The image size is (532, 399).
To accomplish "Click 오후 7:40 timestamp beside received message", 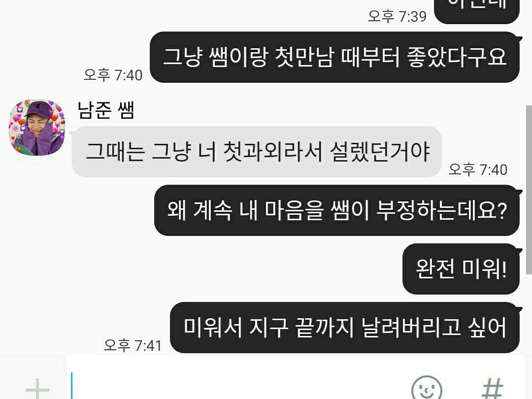I will pos(478,169).
